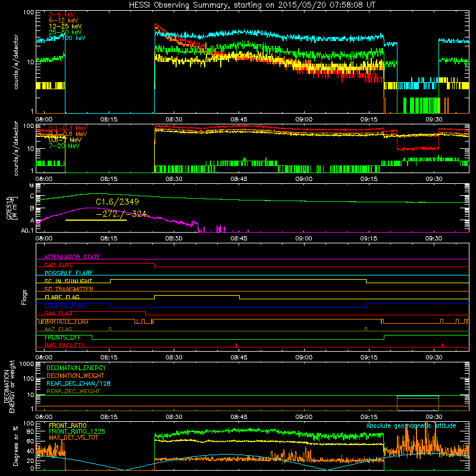Click the 7-20 MeV legend label
The width and height of the screenshot is (476, 476).
(64, 146)
